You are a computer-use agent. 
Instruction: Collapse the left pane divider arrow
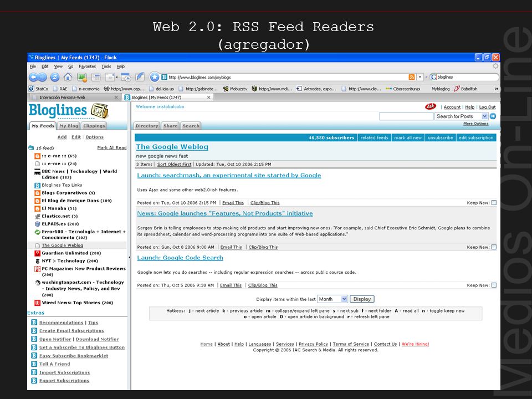(129, 258)
